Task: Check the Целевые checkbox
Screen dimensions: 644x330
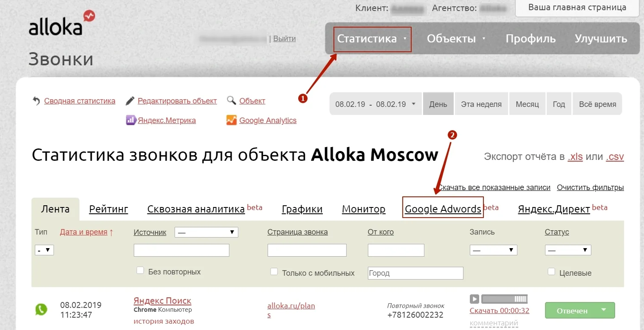Action: [551, 271]
